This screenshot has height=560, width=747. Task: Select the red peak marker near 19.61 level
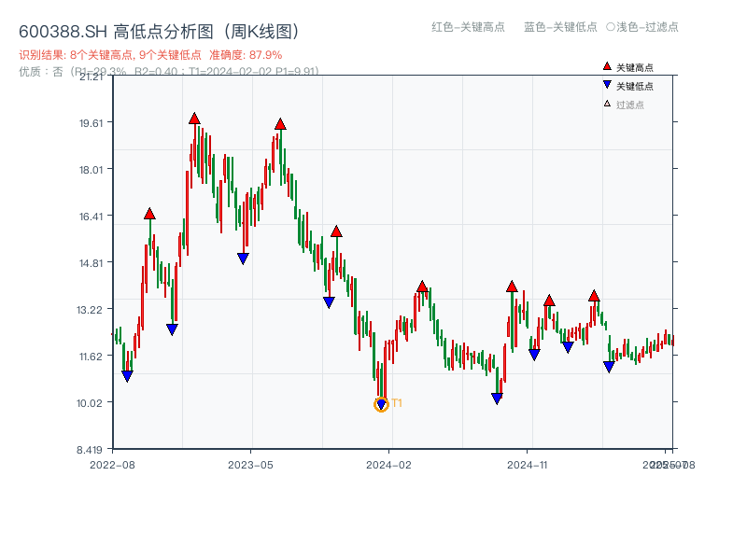pos(193,118)
